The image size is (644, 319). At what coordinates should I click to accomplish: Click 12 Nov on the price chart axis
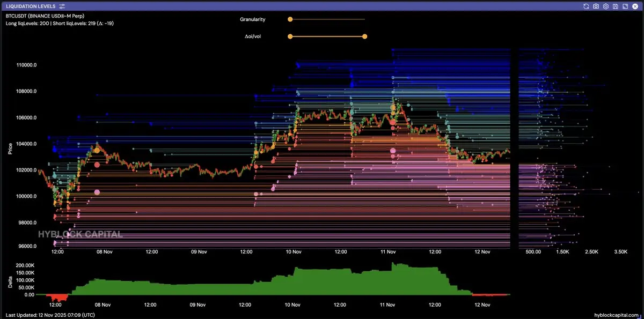point(482,251)
